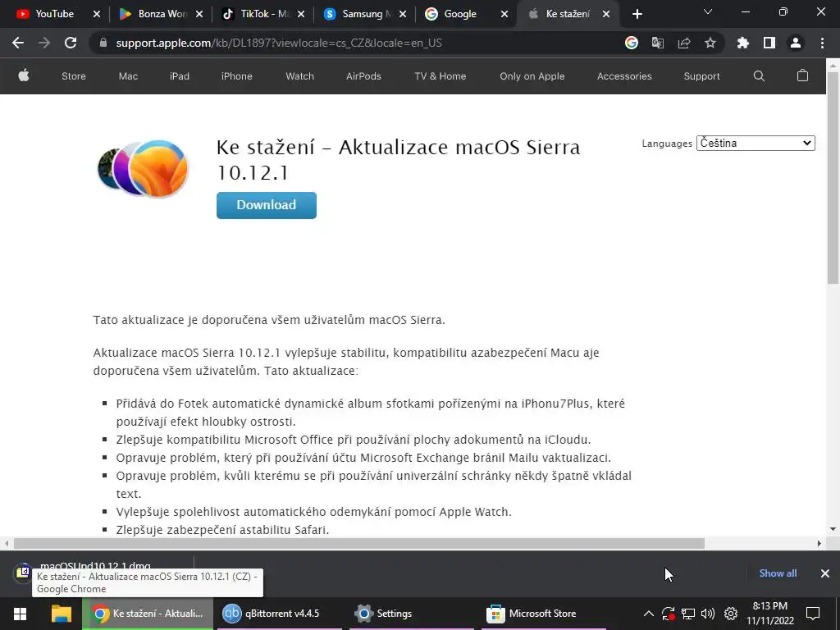Click the address bar URL field
This screenshot has height=630, width=840.
coord(354,43)
